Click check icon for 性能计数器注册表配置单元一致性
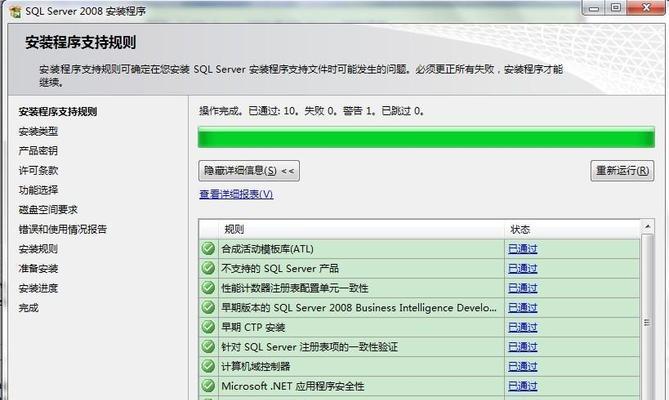This screenshot has width=669, height=400. click(x=208, y=287)
